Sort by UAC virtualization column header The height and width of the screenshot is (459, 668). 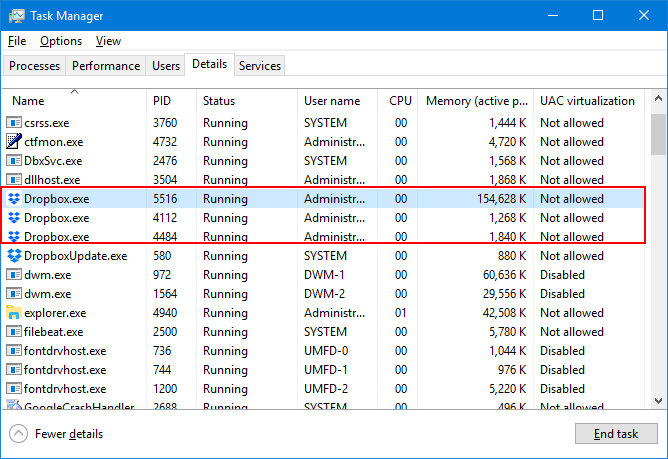589,101
